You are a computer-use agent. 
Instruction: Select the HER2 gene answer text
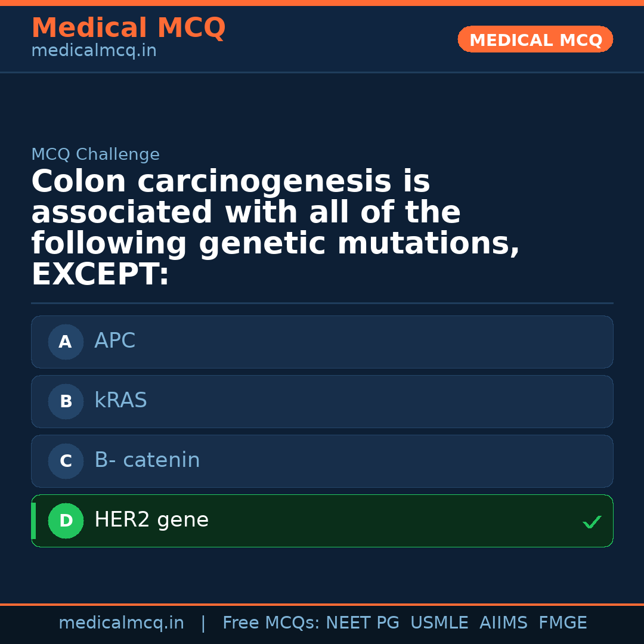(151, 520)
